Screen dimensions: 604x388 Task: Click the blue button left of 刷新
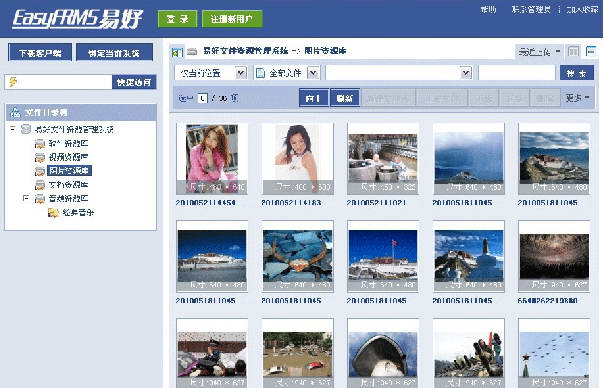(x=314, y=98)
